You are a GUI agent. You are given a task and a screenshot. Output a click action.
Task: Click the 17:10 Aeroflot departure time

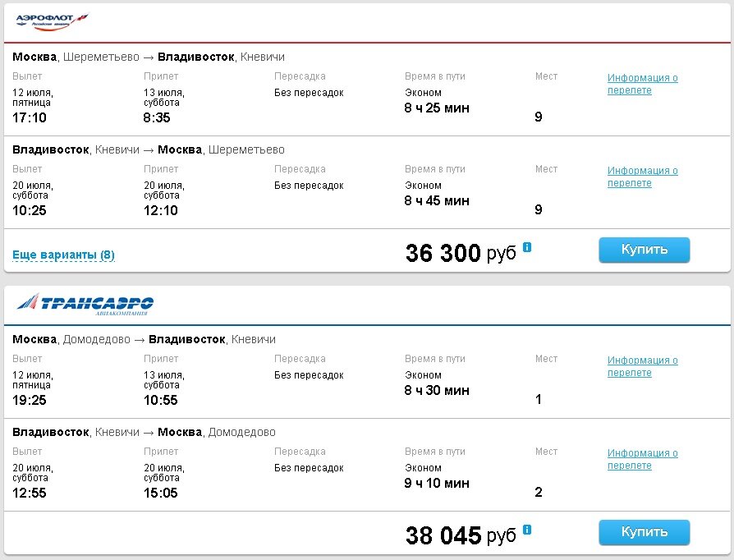point(30,117)
